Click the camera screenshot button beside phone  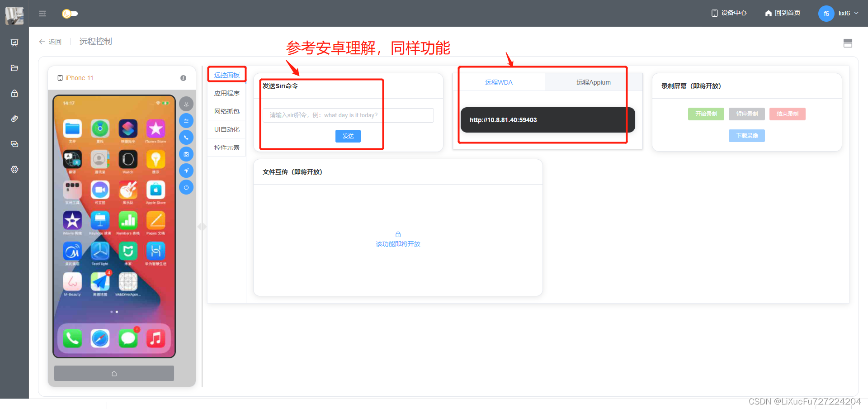(x=186, y=154)
